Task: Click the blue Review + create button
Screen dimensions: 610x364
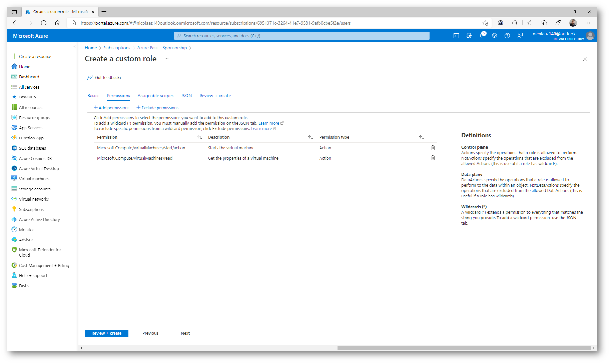Action: coord(107,333)
